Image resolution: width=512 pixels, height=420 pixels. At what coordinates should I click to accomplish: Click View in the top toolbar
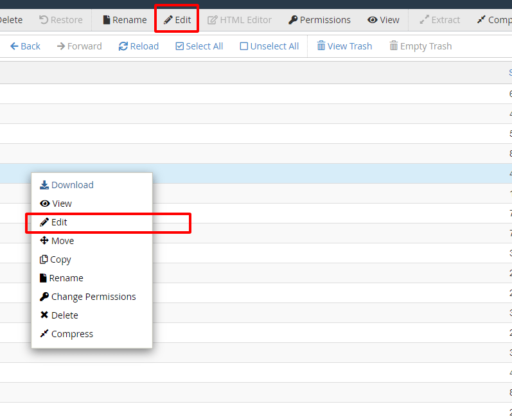(x=384, y=20)
